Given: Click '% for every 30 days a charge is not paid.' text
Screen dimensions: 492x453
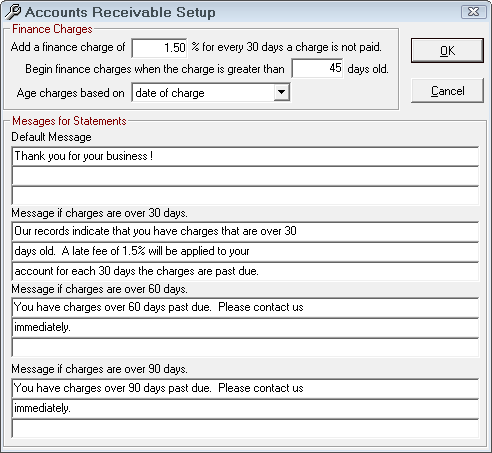Looking at the screenshot, I should coord(286,47).
